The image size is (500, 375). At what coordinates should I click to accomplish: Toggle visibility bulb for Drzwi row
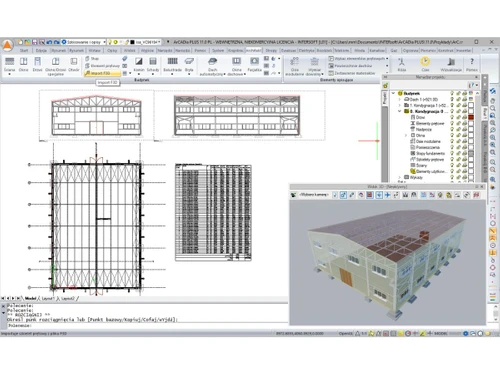point(452,117)
